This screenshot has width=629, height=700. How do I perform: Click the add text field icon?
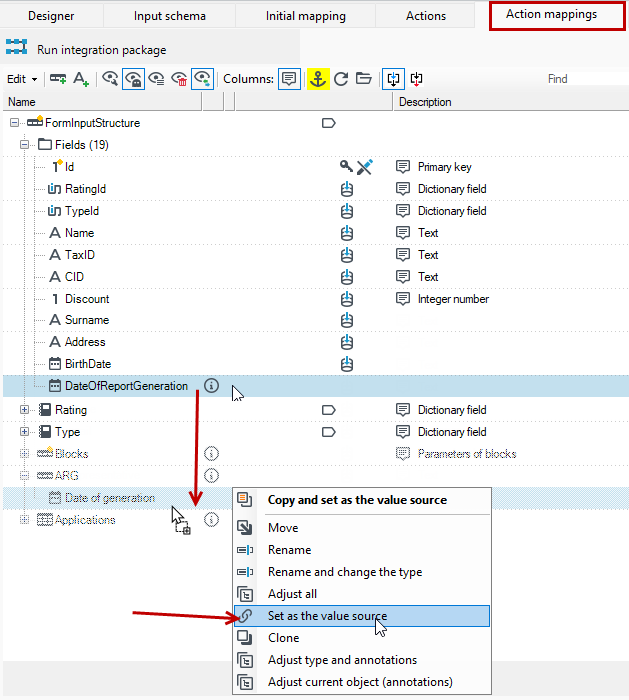(x=81, y=79)
